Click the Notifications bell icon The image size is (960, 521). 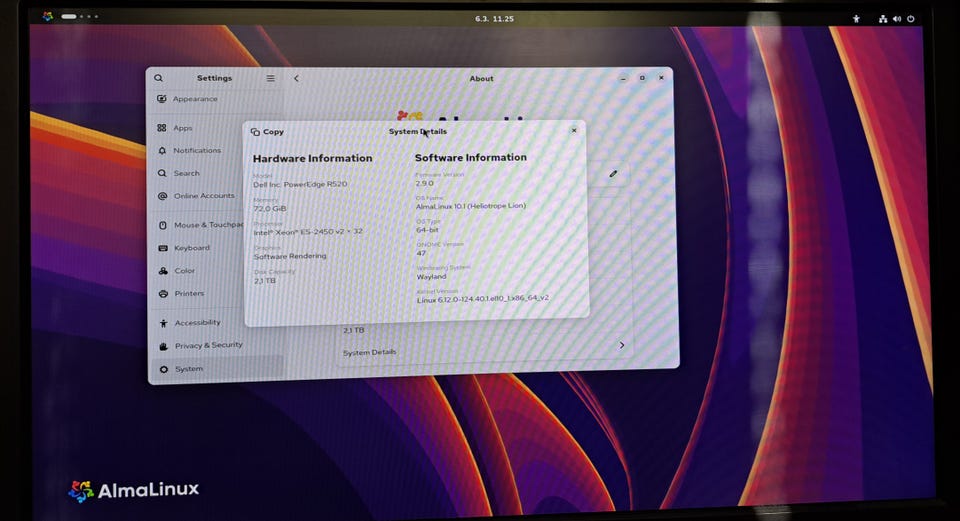(162, 151)
